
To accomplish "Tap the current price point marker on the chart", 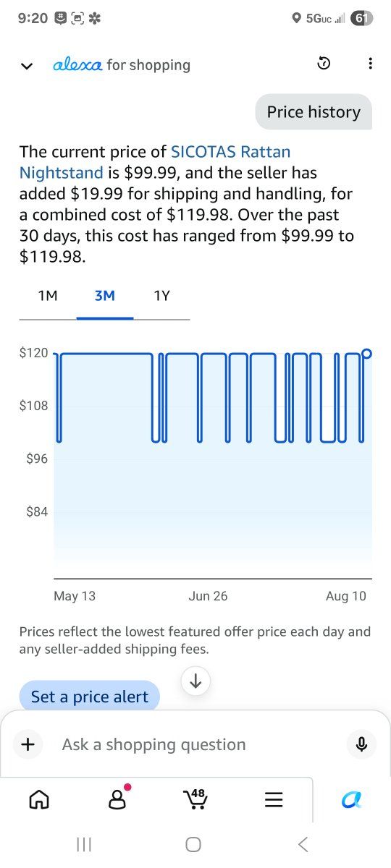I will pyautogui.click(x=366, y=353).
